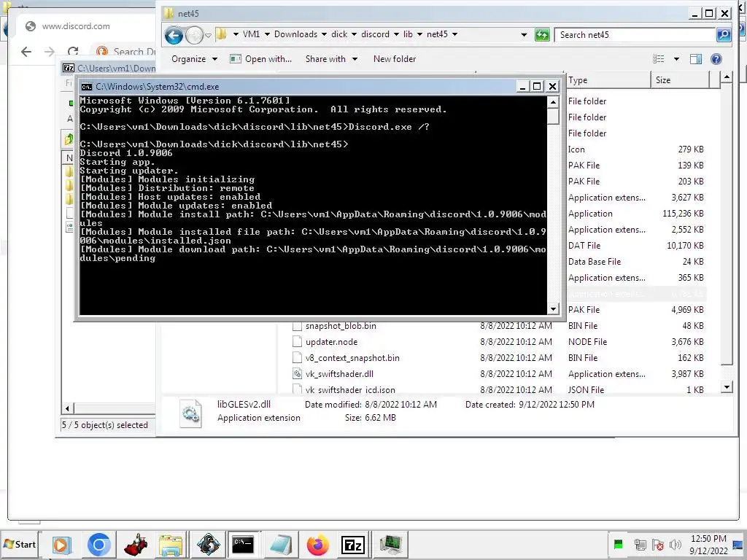Image resolution: width=747 pixels, height=560 pixels.
Task: Click Open with... toolbar button
Action: (261, 59)
